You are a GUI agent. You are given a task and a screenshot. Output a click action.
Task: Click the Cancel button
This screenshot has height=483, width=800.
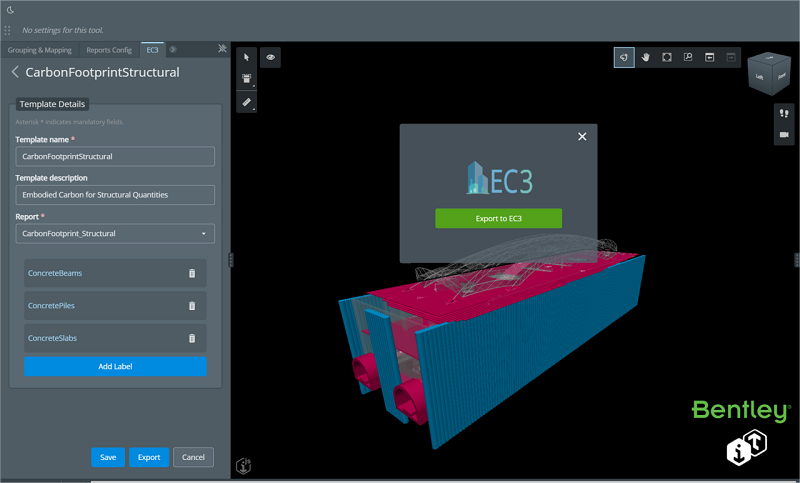click(x=193, y=457)
